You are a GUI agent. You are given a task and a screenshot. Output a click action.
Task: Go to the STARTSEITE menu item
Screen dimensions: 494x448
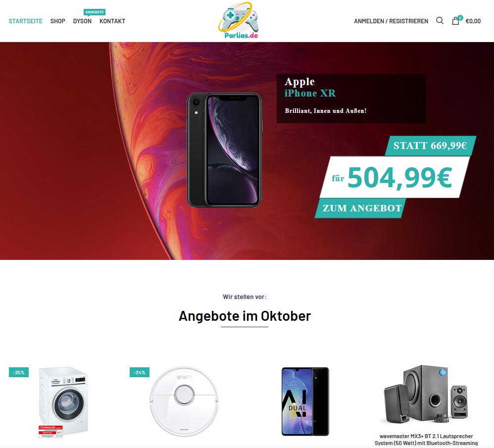26,21
